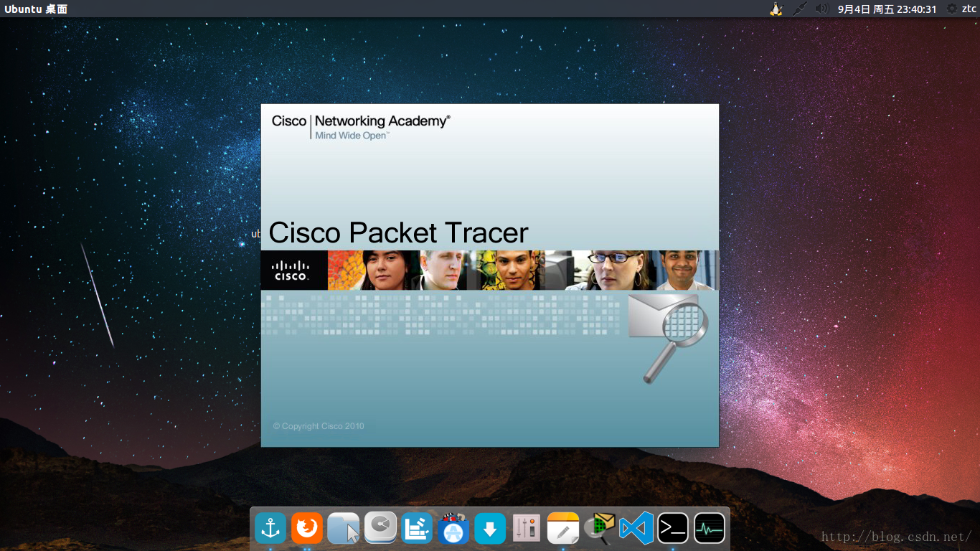Click the Cisco Packet Tracer splash title
Viewport: 980px width, 551px height.
(x=398, y=233)
